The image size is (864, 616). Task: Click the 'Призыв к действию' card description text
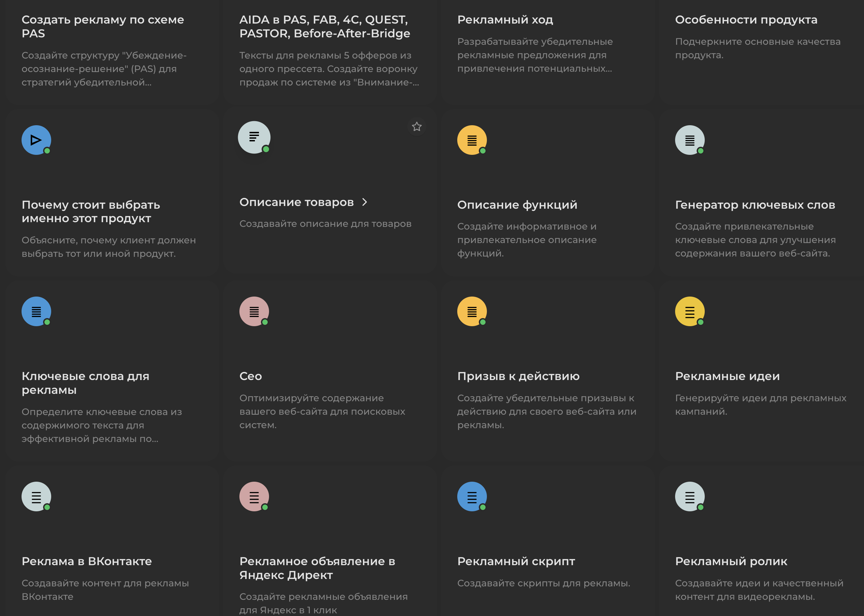546,412
